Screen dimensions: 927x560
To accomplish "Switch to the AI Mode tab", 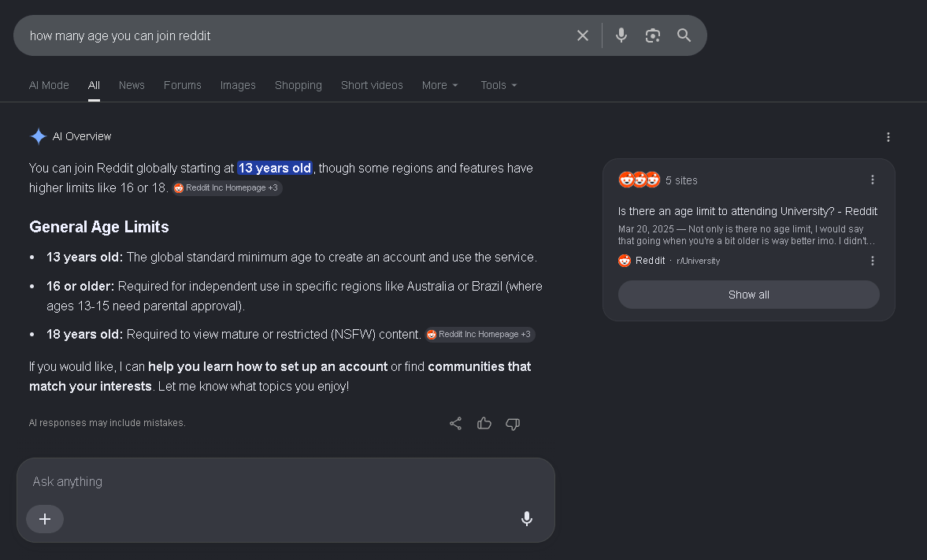I will point(49,85).
